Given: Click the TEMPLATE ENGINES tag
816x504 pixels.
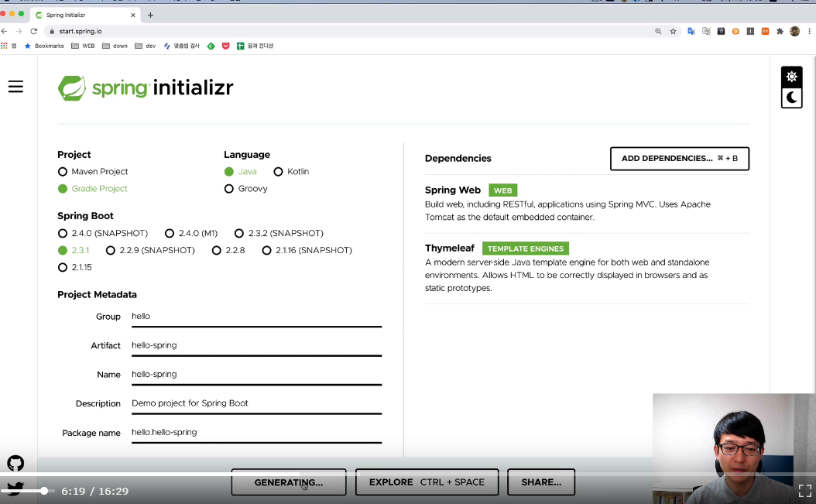Looking at the screenshot, I should 526,249.
